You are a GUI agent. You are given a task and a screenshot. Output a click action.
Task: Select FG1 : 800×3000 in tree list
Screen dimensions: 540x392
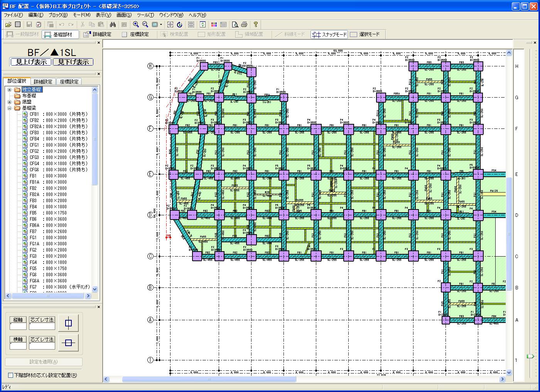pos(48,238)
